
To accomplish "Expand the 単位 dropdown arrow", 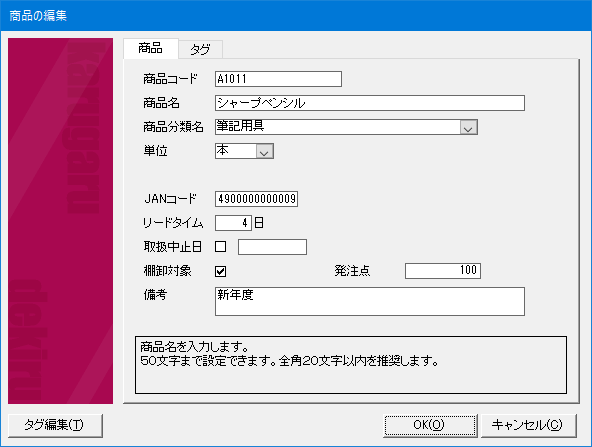I will click(264, 151).
